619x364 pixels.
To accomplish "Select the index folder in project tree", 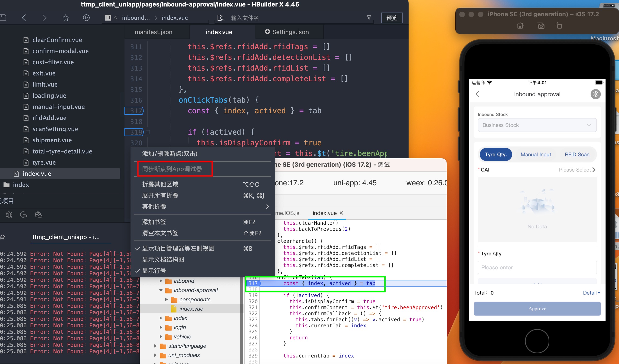I will [x=21, y=185].
